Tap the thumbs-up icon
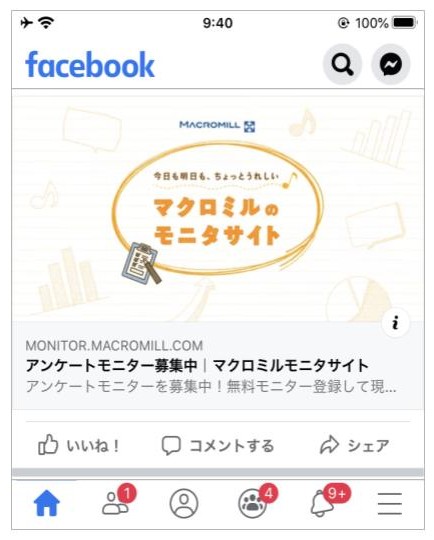 pyautogui.click(x=48, y=445)
